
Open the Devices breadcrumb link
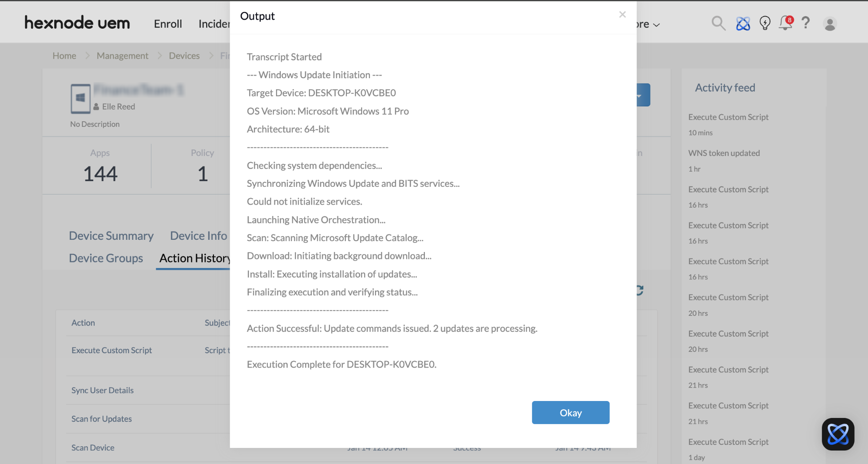tap(184, 56)
